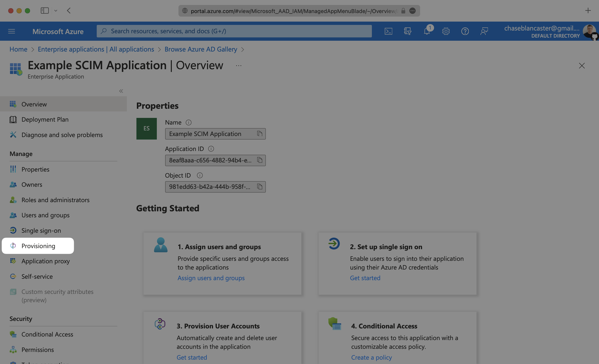The image size is (599, 364).
Task: Click the Azure search resources field
Action: (x=234, y=31)
